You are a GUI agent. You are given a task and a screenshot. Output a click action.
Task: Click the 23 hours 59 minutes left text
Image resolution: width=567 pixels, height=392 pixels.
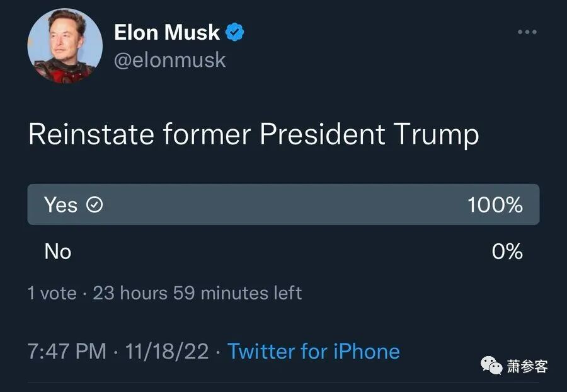pyautogui.click(x=197, y=293)
